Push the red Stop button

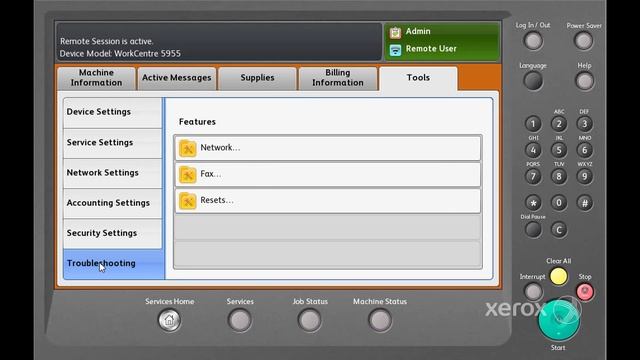coord(585,292)
